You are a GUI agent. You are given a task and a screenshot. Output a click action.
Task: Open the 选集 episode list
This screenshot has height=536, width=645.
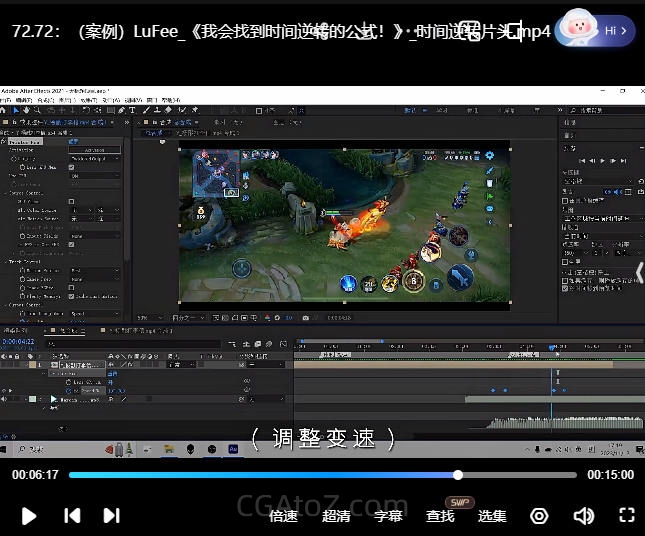[x=492, y=516]
